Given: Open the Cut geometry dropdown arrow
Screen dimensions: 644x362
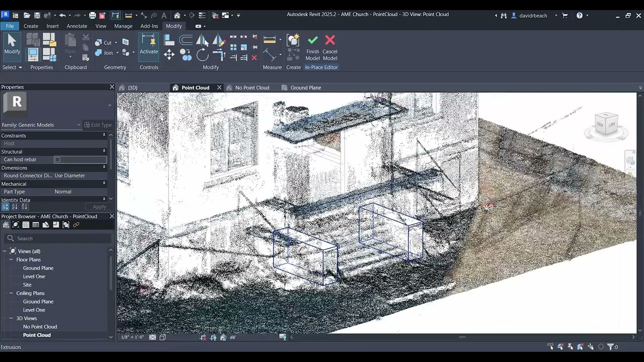Looking at the screenshot, I should [116, 43].
